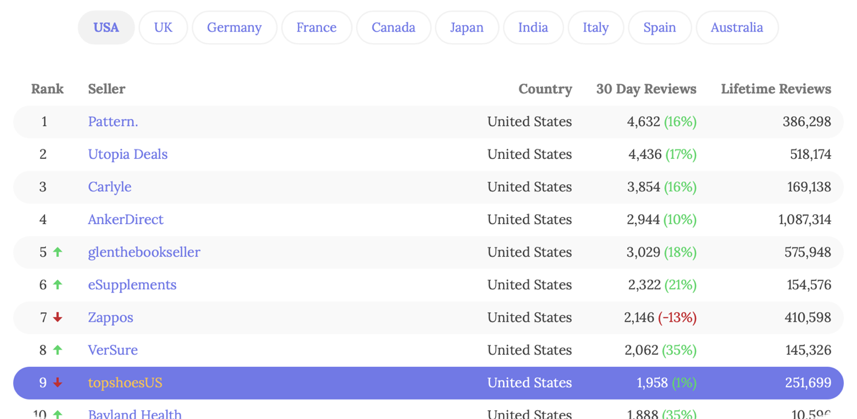Open the India tab
Image resolution: width=857 pixels, height=419 pixels.
(533, 28)
